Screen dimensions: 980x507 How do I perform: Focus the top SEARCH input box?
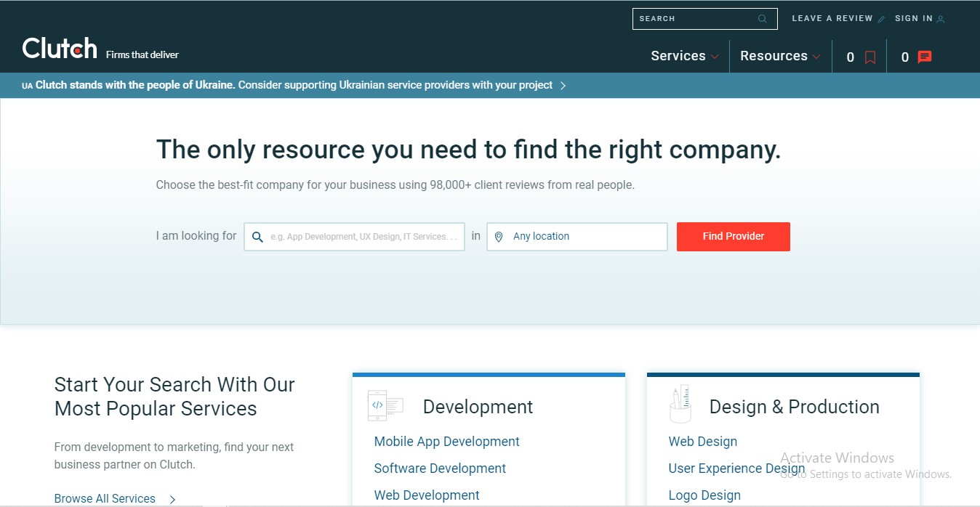705,19
